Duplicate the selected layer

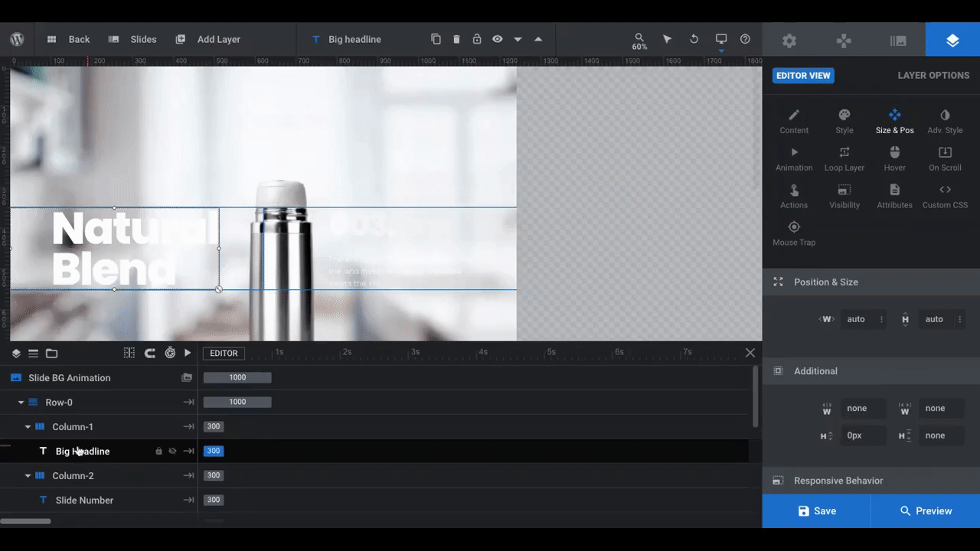(x=436, y=39)
